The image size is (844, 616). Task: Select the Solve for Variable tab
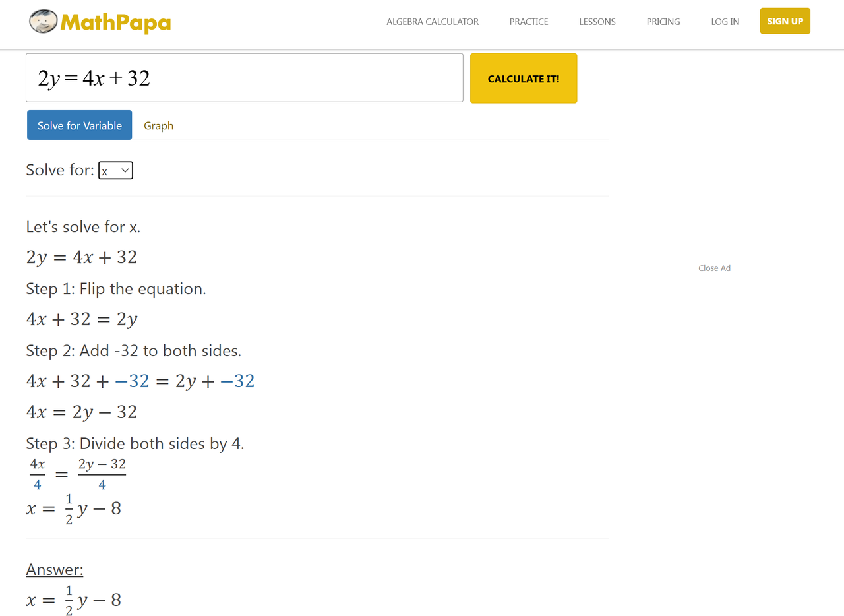[80, 125]
